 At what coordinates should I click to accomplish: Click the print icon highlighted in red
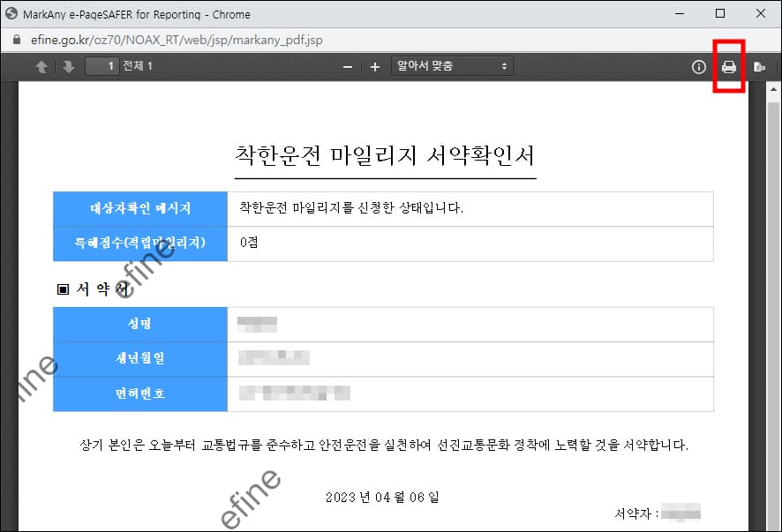coord(729,66)
